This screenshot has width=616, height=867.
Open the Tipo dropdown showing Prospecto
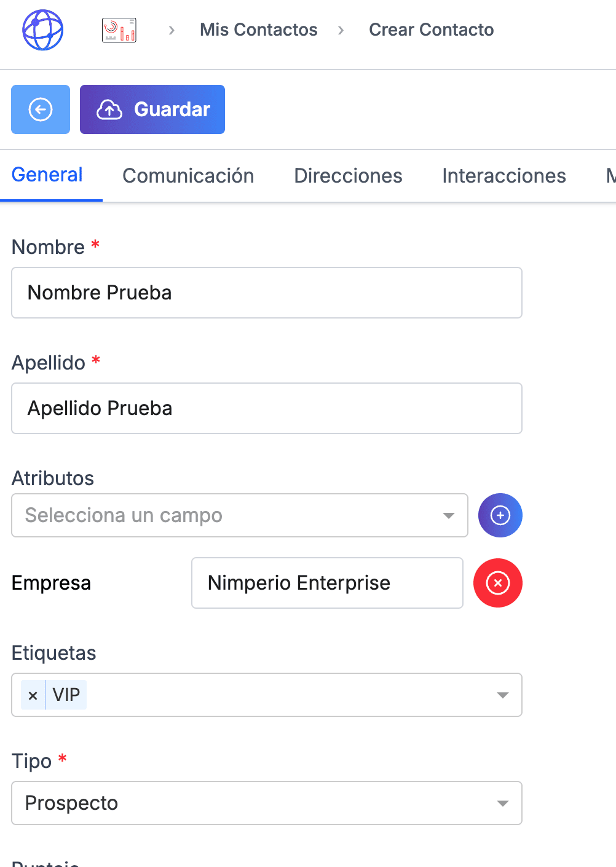[267, 803]
